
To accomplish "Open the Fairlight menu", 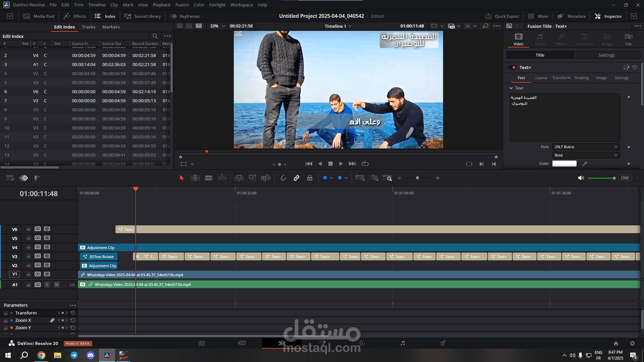I will (217, 5).
